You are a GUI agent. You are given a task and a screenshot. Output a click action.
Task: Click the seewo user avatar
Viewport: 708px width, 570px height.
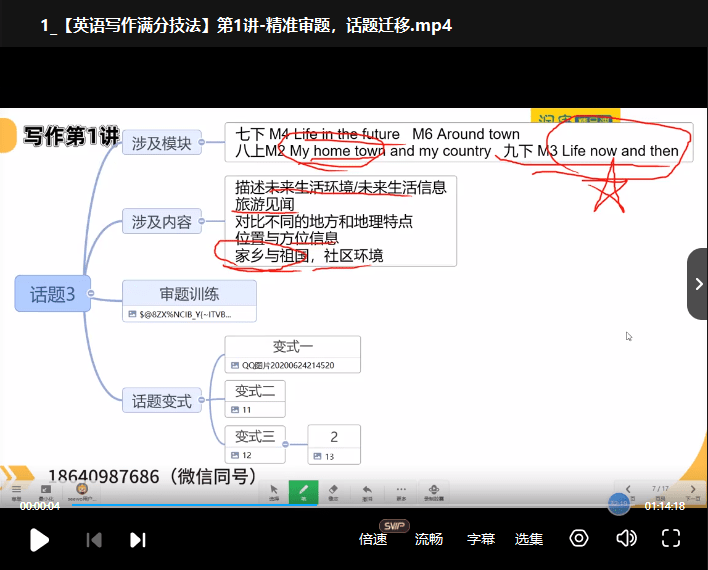(x=82, y=489)
